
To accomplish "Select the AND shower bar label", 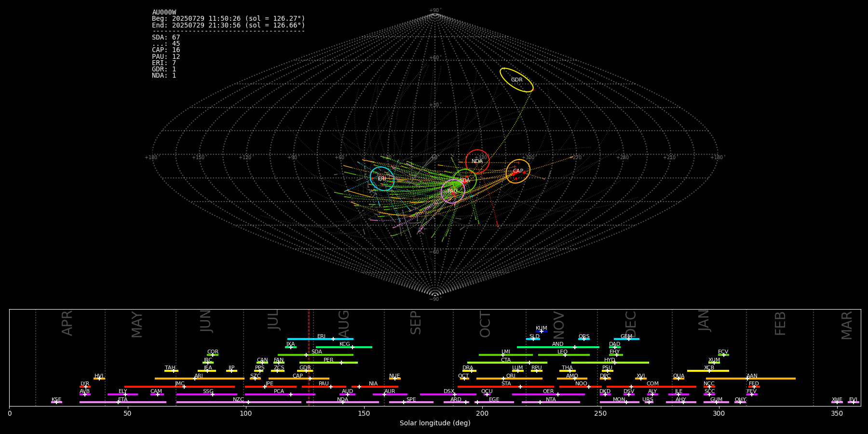I will click(x=558, y=344).
